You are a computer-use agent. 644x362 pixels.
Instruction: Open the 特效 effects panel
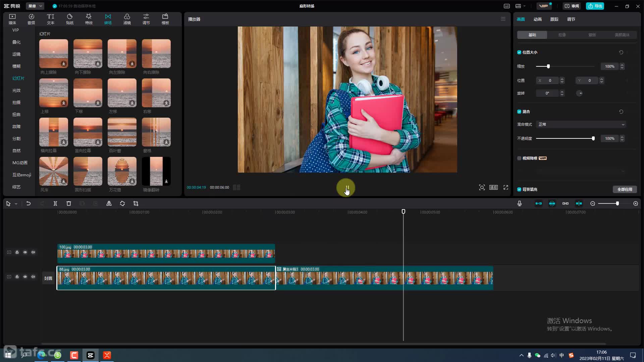89,19
